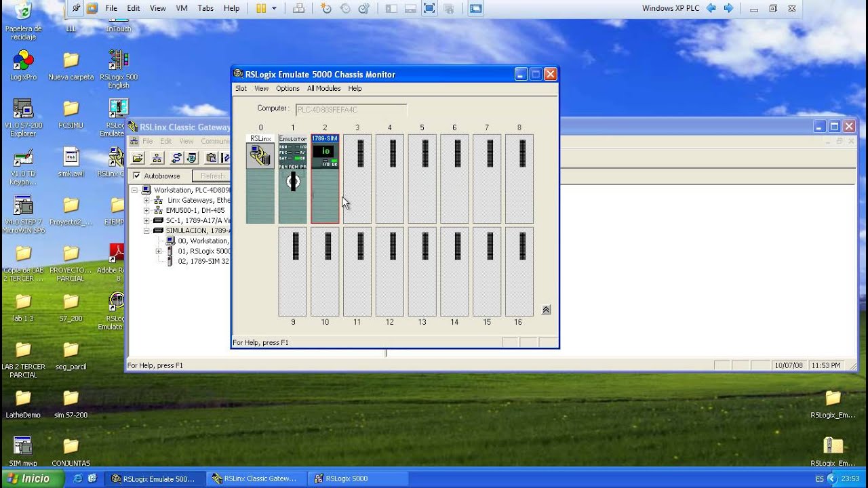Open the Help menu in Chassis Monitor
This screenshot has height=488, width=868.
click(355, 88)
